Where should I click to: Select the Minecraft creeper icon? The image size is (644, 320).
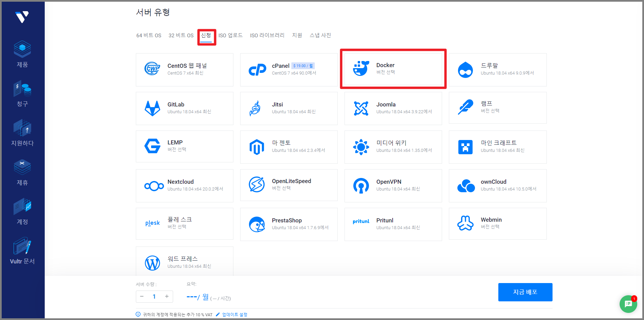(x=465, y=147)
